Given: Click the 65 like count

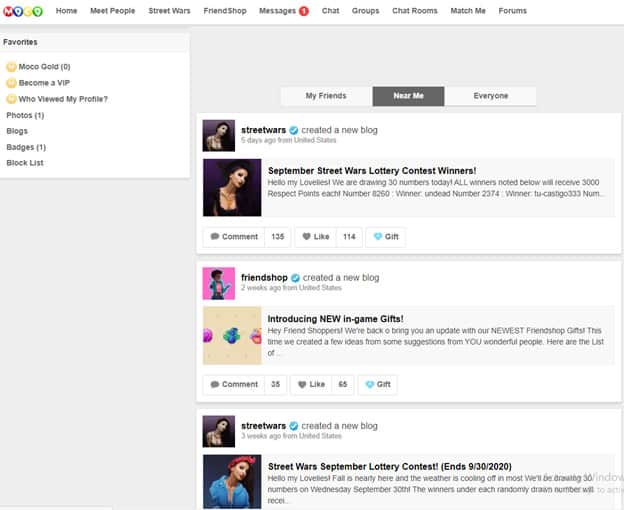Looking at the screenshot, I should point(343,384).
